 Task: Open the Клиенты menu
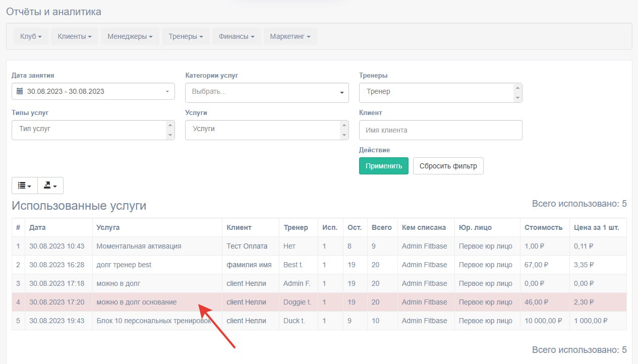[x=74, y=36]
